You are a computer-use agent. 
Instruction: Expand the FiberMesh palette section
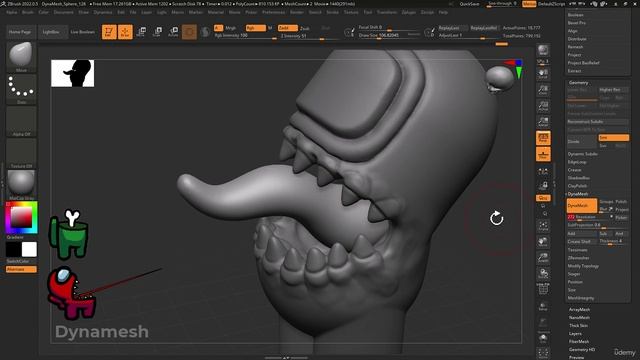579,342
